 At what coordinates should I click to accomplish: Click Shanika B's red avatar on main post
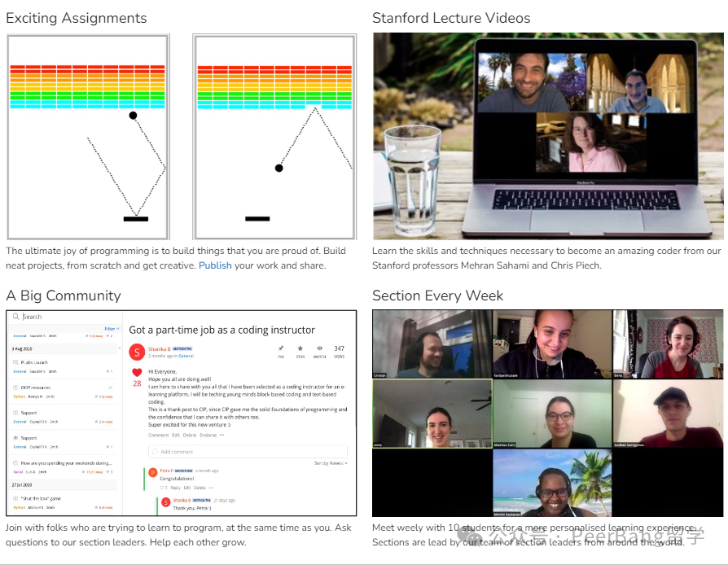click(x=137, y=352)
